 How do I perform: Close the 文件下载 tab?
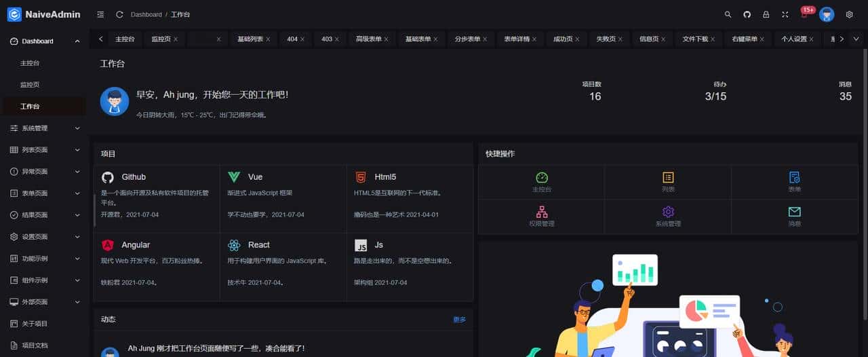click(x=713, y=39)
